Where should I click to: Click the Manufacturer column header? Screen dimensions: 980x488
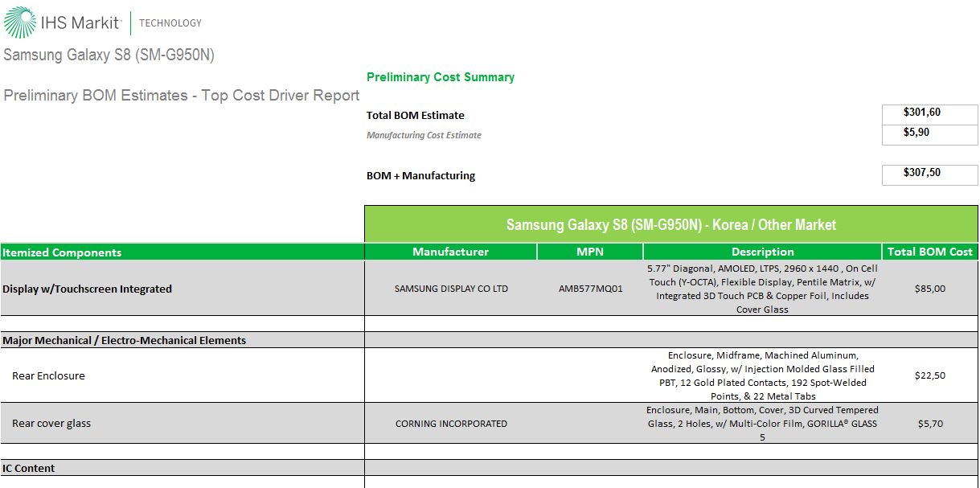coord(450,252)
